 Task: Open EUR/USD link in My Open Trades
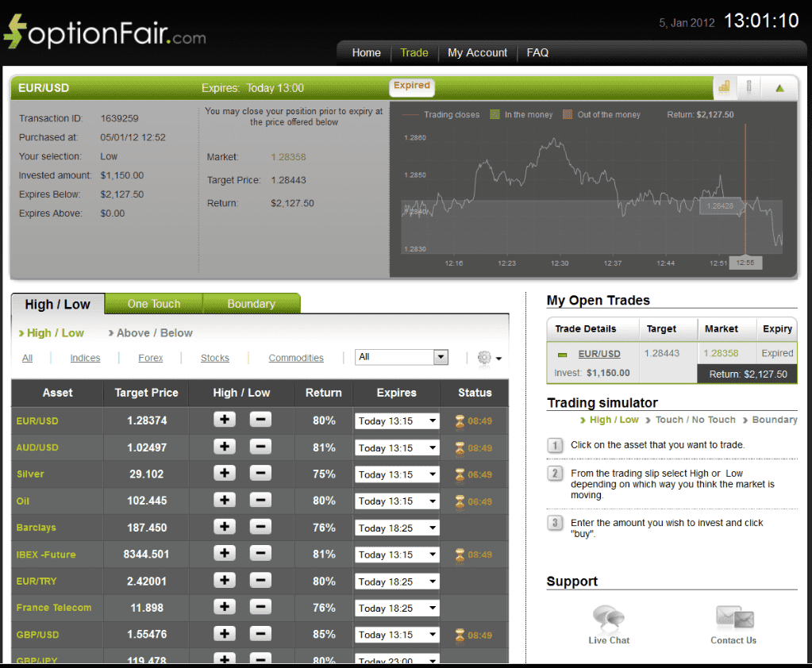click(x=599, y=354)
